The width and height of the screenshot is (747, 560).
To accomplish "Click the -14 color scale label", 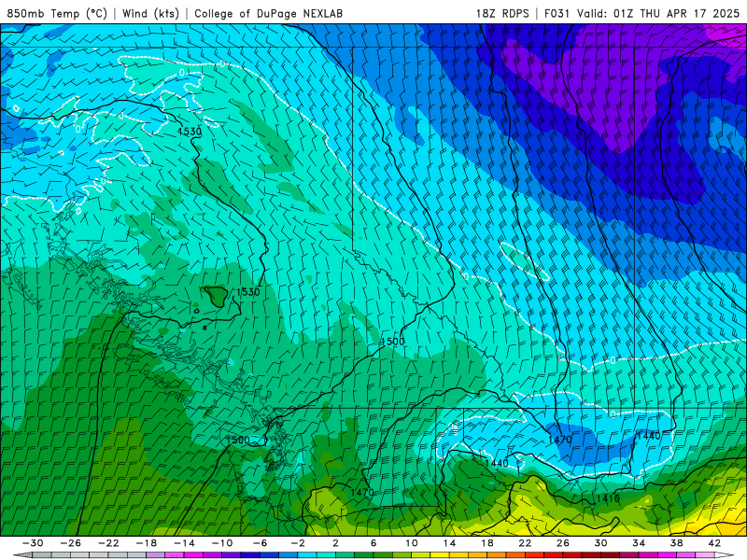I will (x=184, y=543).
